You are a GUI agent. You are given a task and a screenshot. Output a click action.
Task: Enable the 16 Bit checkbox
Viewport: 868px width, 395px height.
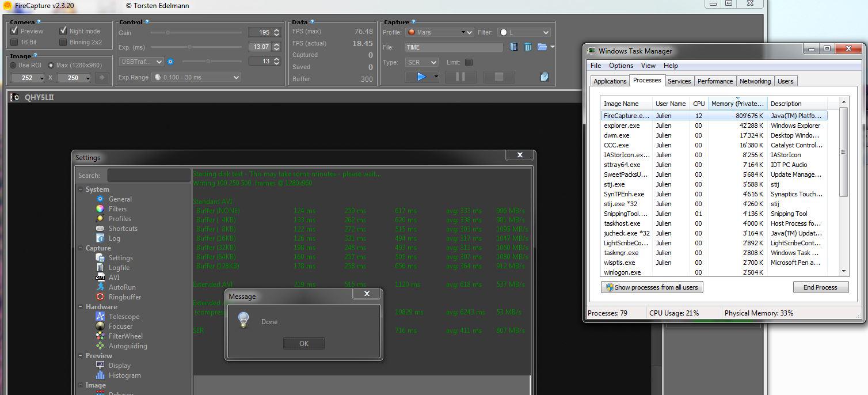click(14, 42)
